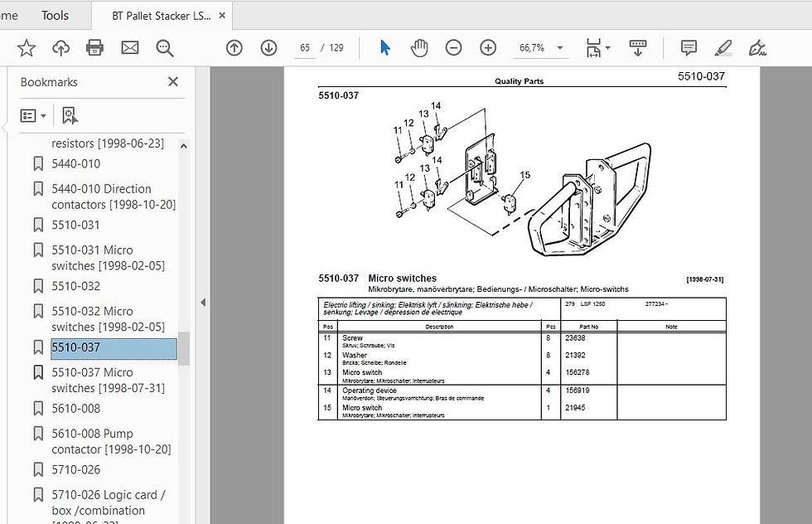The image size is (812, 524).
Task: Close the BT Pallet Stacker tab
Action: [222, 16]
